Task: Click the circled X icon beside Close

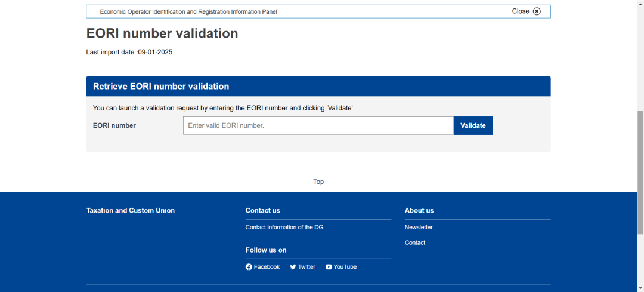Action: 537,11
